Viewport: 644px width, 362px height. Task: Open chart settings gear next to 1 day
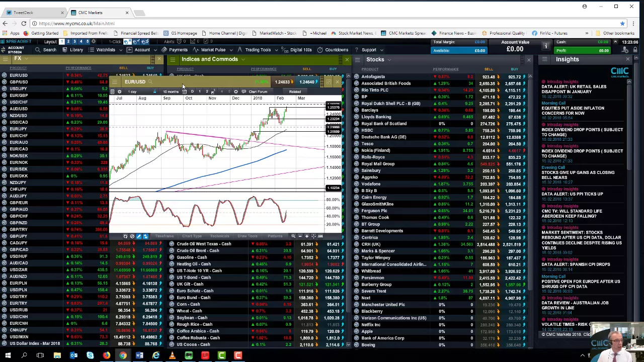coord(119,92)
